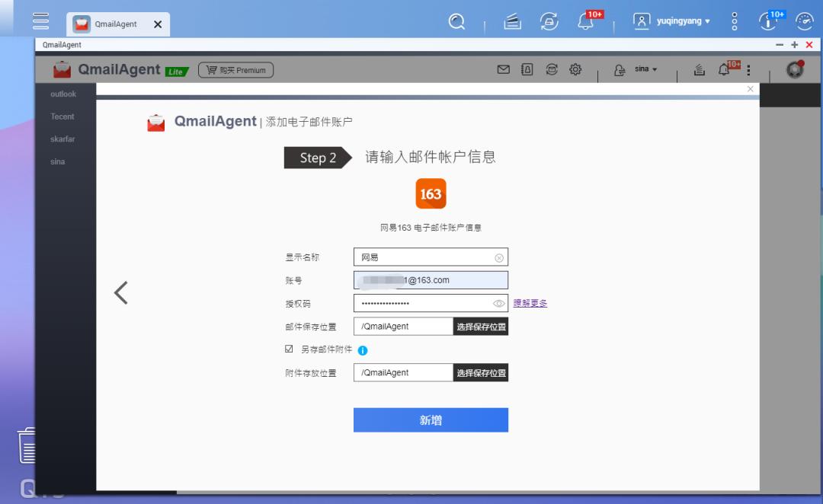Click the info icon beside 另存邮件附件
Screen dimensions: 823x504
point(363,349)
